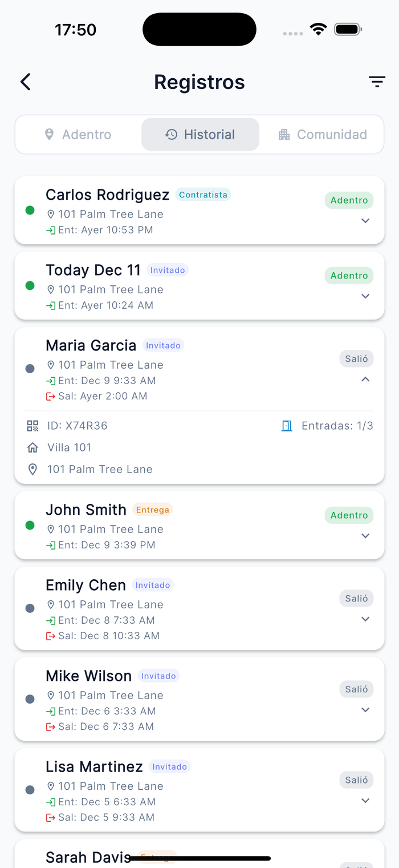This screenshot has width=399, height=868.
Task: Open the John Smith Entrega record card
Action: coord(199,526)
